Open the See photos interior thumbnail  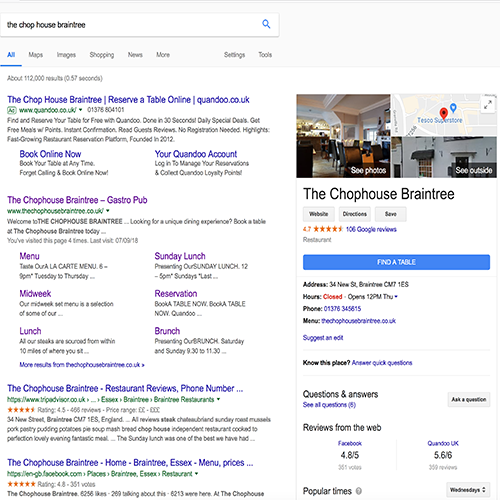click(x=343, y=136)
